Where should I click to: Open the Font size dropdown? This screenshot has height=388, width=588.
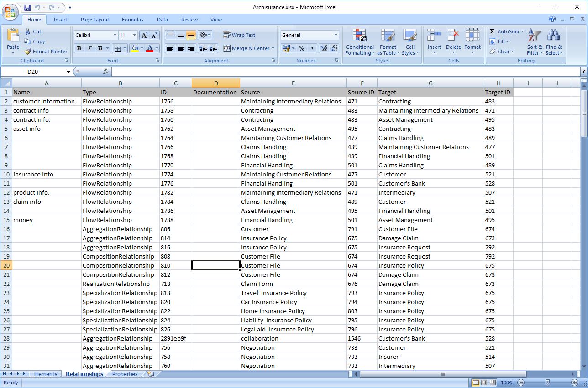tap(134, 35)
